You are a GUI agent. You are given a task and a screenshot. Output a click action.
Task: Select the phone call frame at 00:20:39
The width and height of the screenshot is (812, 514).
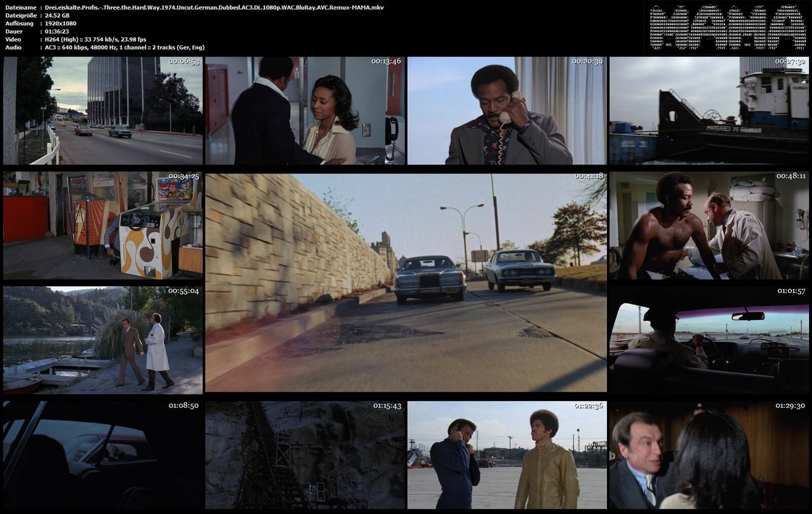507,111
